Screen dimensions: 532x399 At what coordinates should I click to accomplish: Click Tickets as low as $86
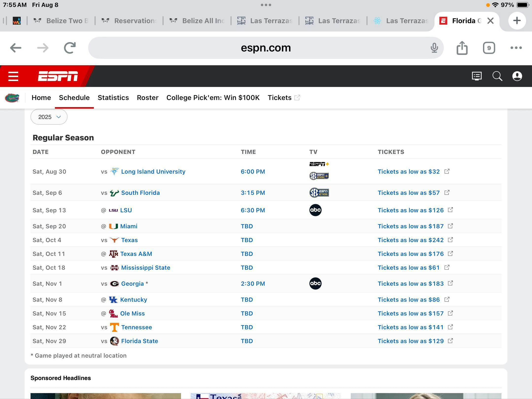[x=409, y=299]
